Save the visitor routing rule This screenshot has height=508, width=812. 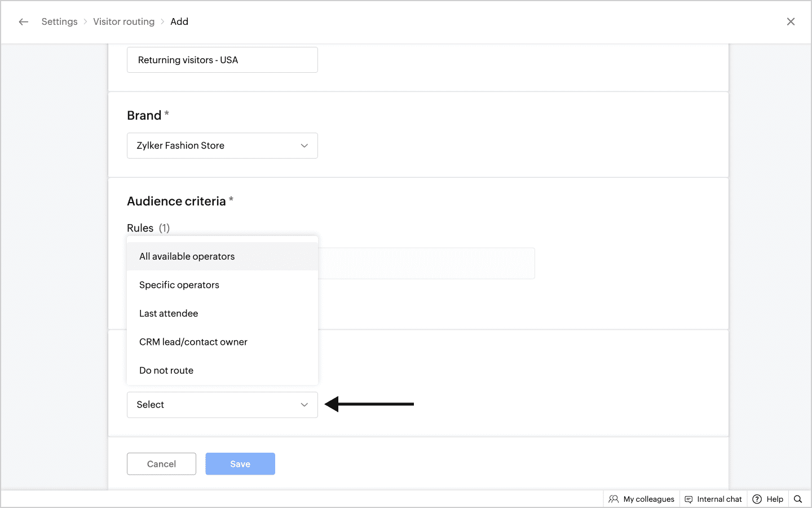tap(240, 464)
